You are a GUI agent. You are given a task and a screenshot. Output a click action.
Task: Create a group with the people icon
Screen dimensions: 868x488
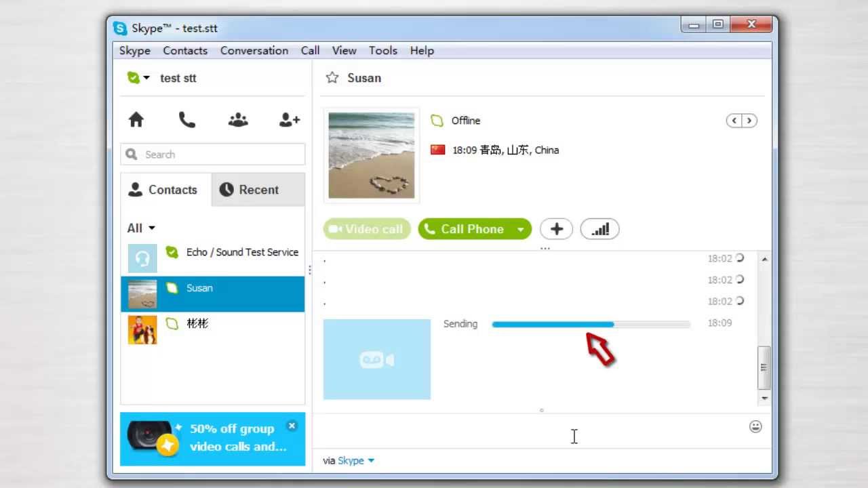pos(238,120)
